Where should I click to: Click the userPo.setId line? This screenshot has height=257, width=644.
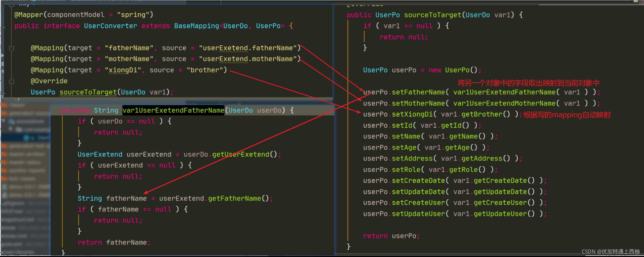[x=422, y=125]
